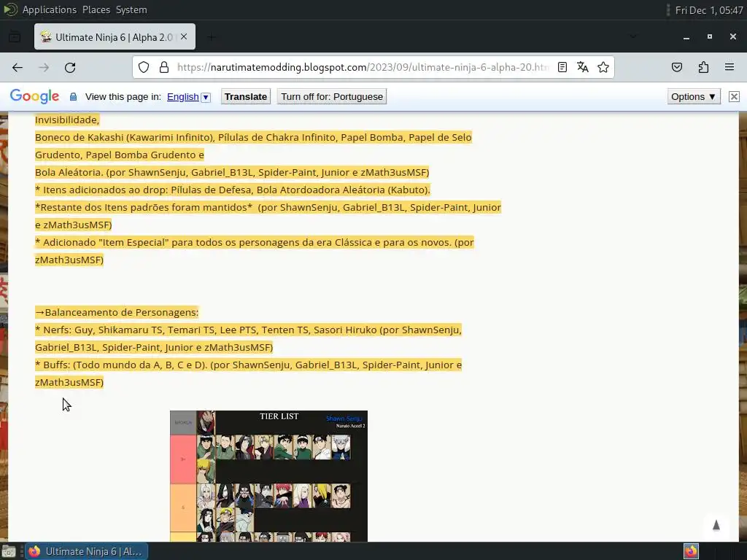
Task: Click the line '* Adicionado "Item Especial"'
Action: (x=255, y=242)
